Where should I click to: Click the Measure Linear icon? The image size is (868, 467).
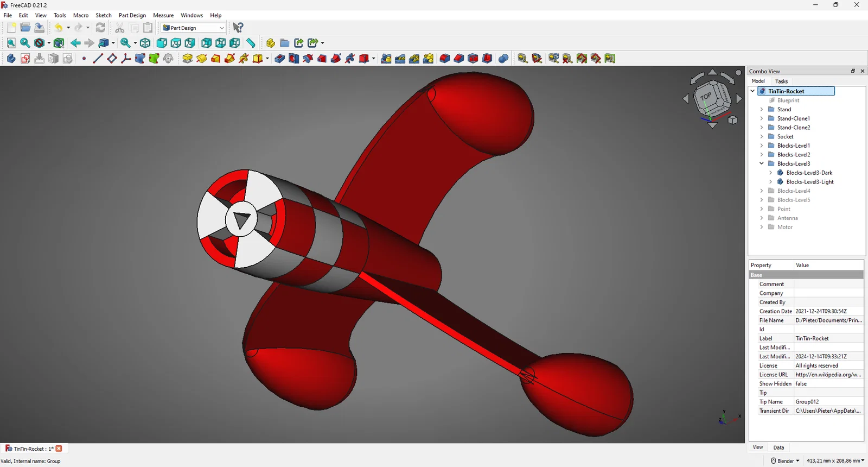522,59
